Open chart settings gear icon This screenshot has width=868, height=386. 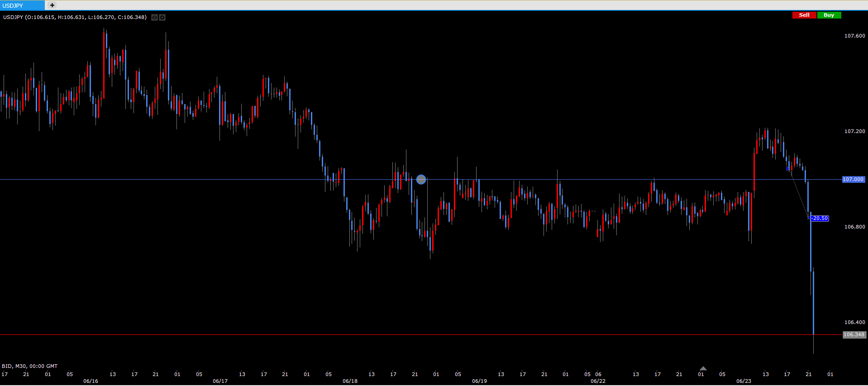click(x=162, y=18)
